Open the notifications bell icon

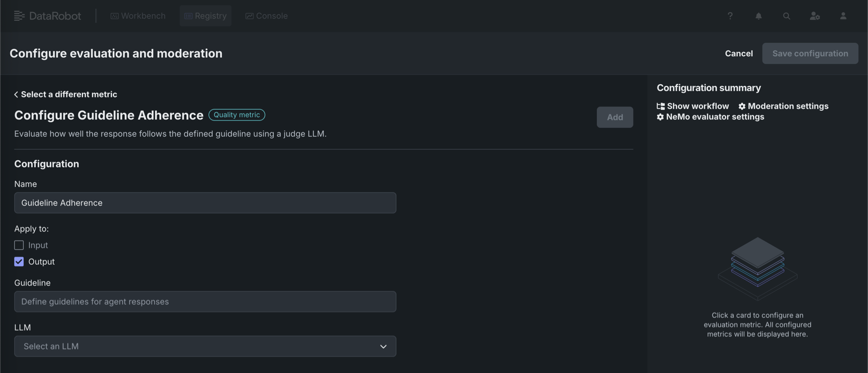click(x=758, y=16)
